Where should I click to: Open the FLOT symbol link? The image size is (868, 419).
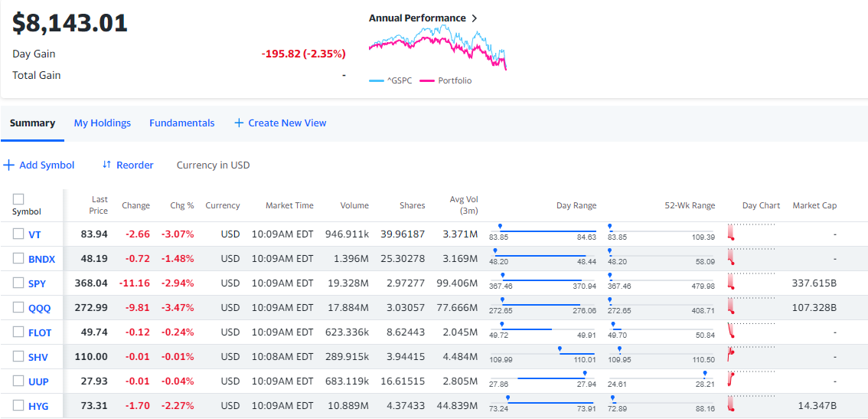(40, 332)
